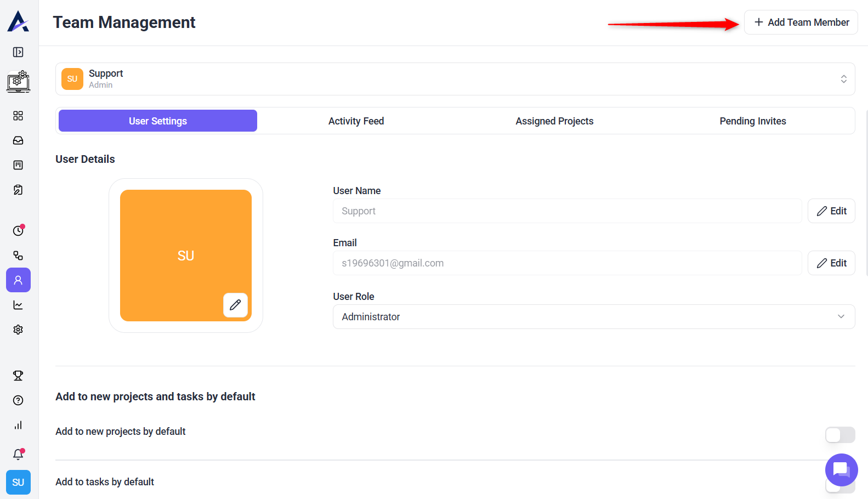The image size is (868, 499).
Task: Open the User Role Administrator dropdown
Action: click(593, 317)
